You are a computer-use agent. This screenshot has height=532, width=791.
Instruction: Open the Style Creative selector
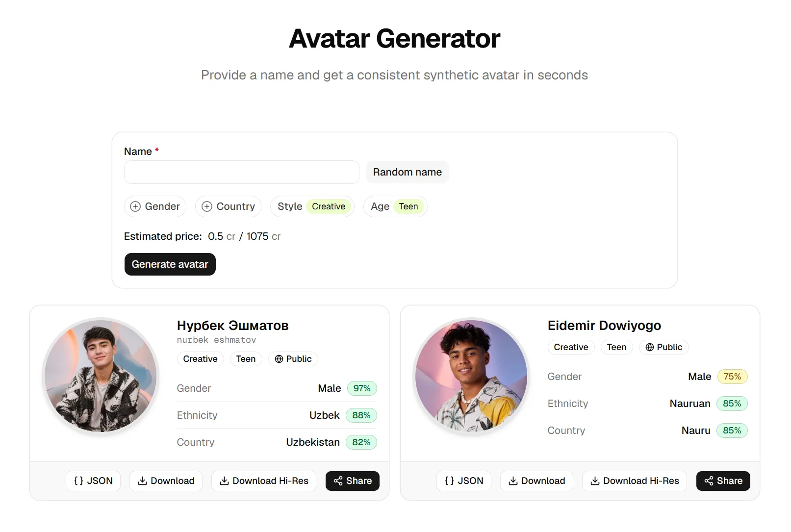point(312,206)
